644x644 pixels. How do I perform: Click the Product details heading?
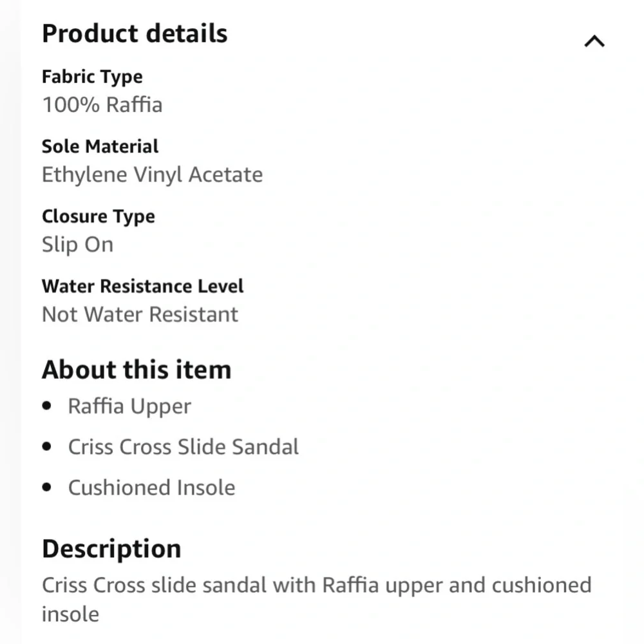coord(135,33)
